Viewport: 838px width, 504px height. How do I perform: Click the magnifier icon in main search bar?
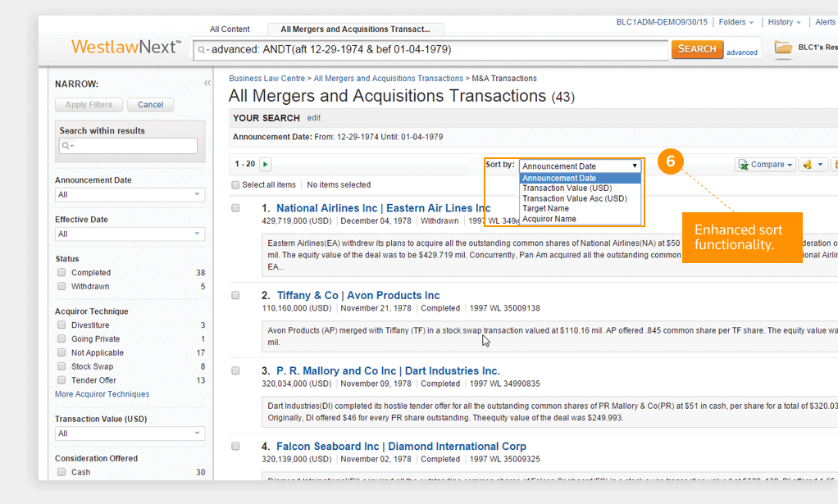coord(203,50)
